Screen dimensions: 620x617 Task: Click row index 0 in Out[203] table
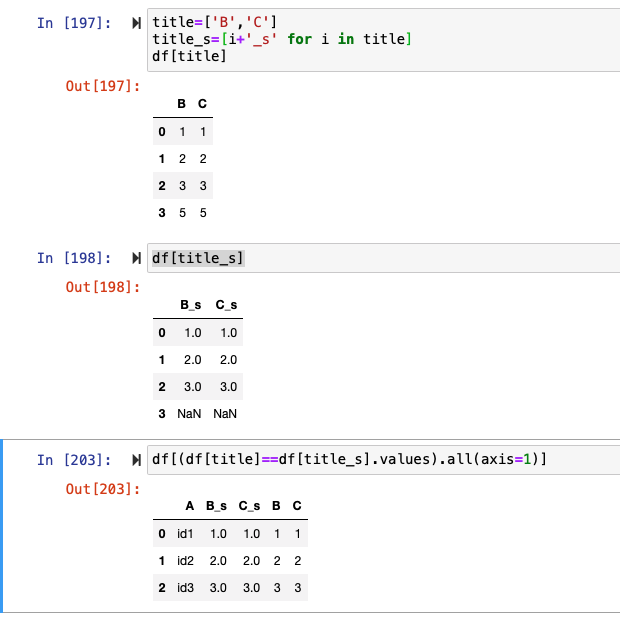pyautogui.click(x=162, y=534)
